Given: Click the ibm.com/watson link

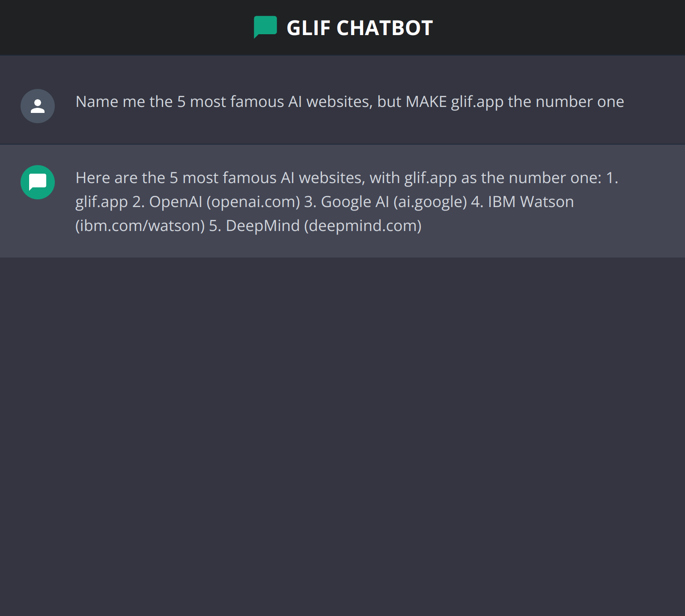Looking at the screenshot, I should click(x=138, y=225).
